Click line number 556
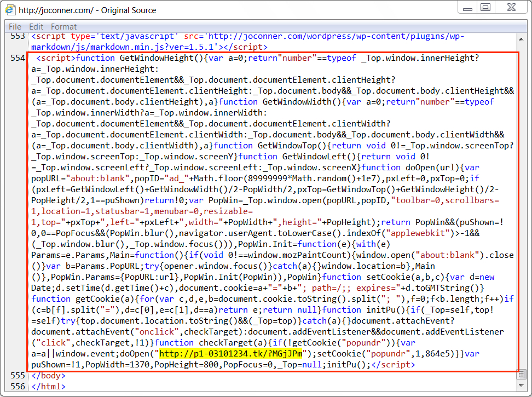The height and width of the screenshot is (397, 532). pos(18,387)
